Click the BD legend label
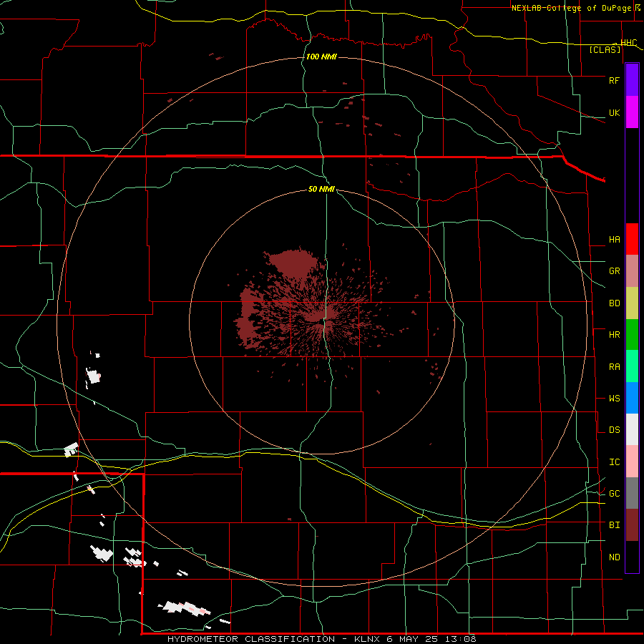Viewport: 644px width, 644px height. point(614,303)
